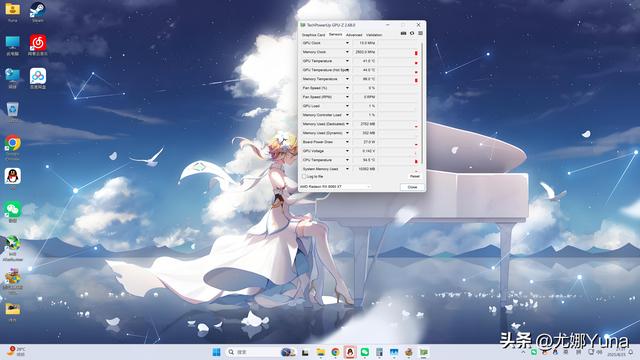Viewport: 640px width, 360px height.
Task: Click the Reset button in GPU-Z
Action: pyautogui.click(x=415, y=176)
